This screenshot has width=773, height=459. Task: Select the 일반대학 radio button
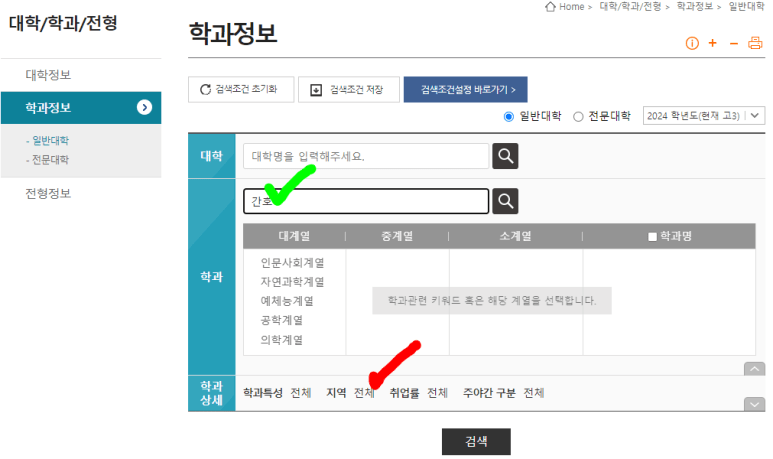tap(510, 116)
